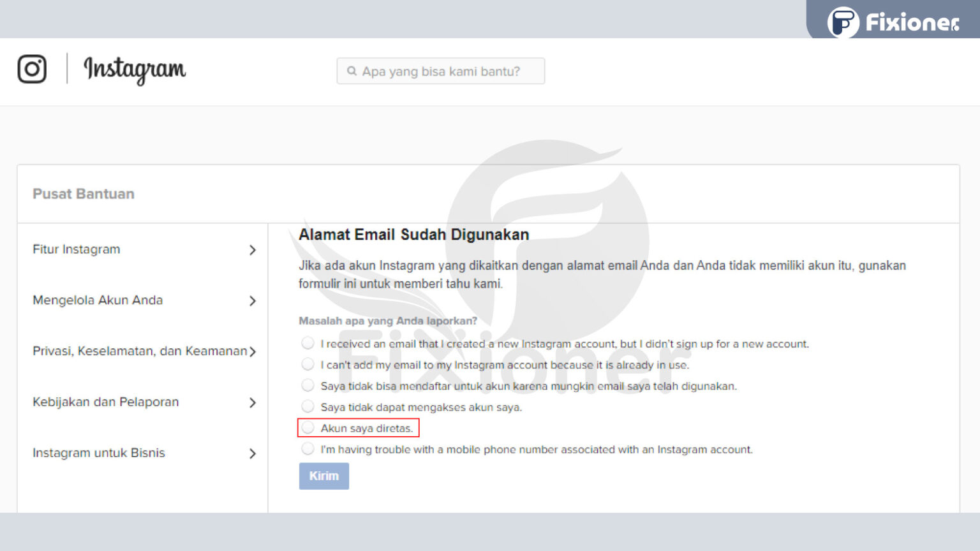Select Kebijakan dan Pelaporan in the sidebar

point(105,402)
